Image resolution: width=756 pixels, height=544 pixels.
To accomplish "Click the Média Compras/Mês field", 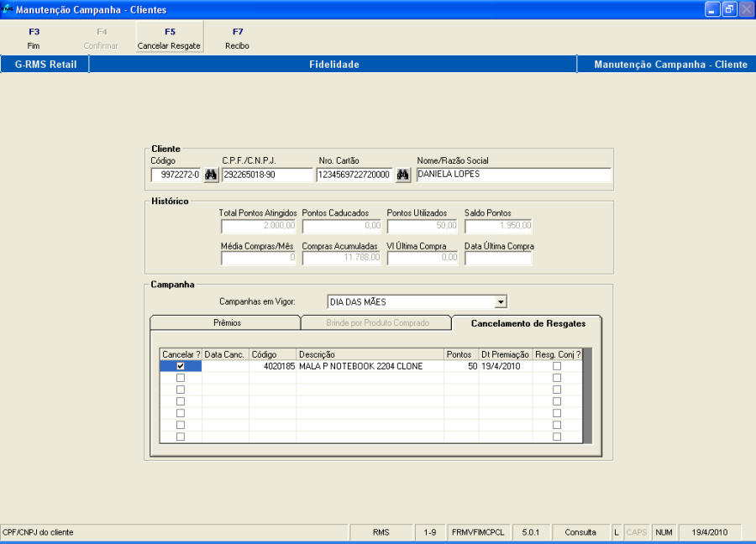I will coord(259,258).
